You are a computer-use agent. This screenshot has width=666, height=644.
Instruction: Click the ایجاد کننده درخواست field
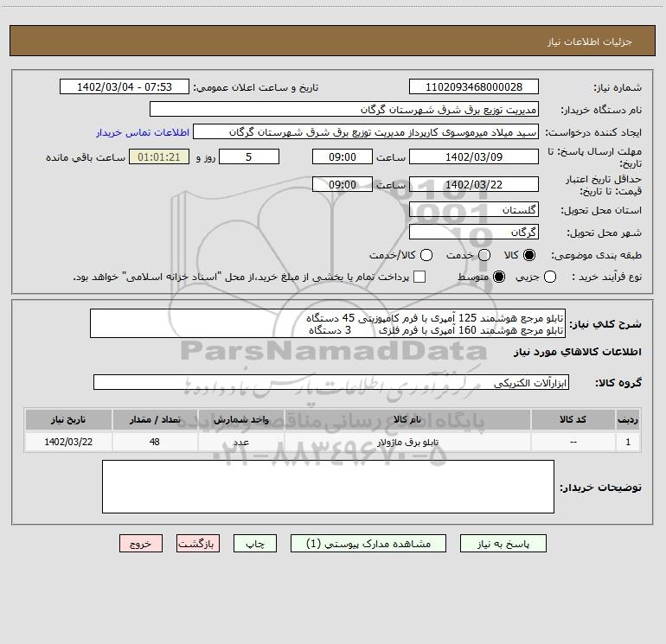click(x=366, y=131)
